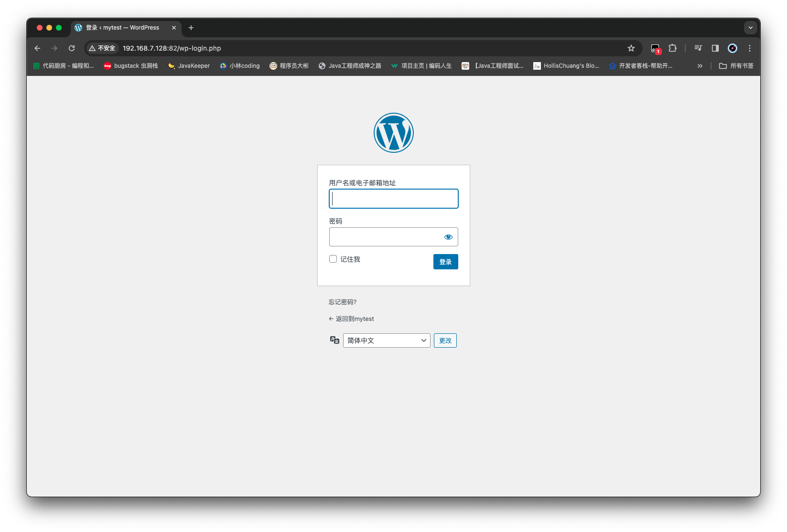Open the 开发者客栈-帮助开 bookmark

641,66
